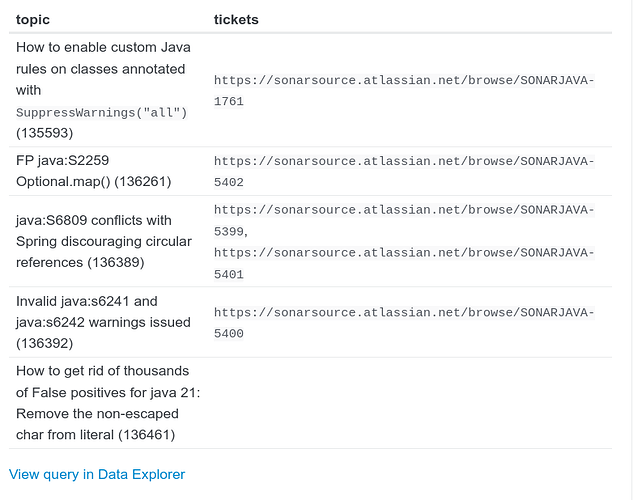
Task: Select the FP java:S2259 Optional.map() topic
Action: pos(94,171)
